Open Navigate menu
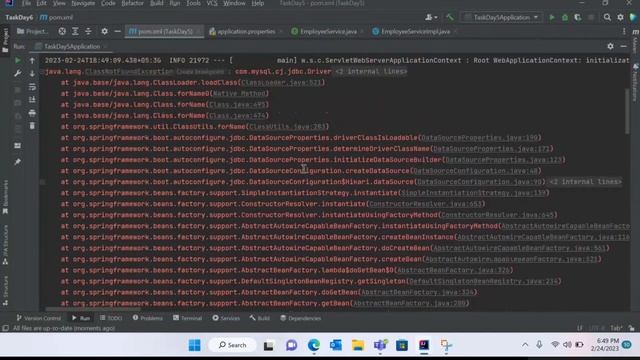 tap(83, 3)
